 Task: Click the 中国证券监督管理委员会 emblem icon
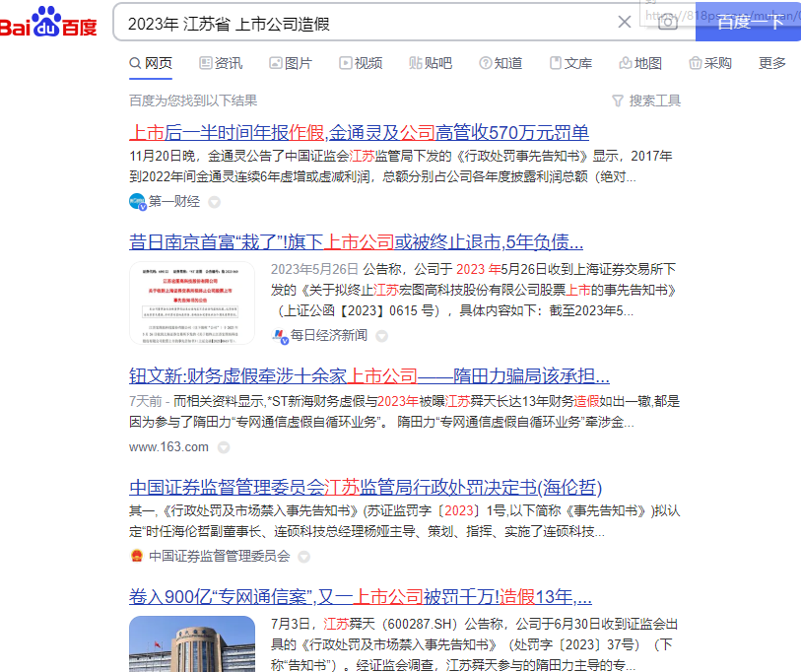tap(139, 556)
